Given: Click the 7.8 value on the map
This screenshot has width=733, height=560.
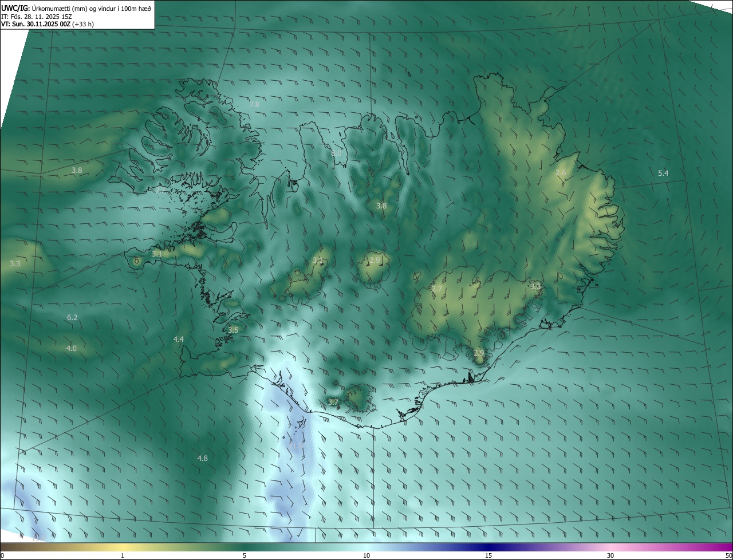Looking at the screenshot, I should [x=254, y=105].
